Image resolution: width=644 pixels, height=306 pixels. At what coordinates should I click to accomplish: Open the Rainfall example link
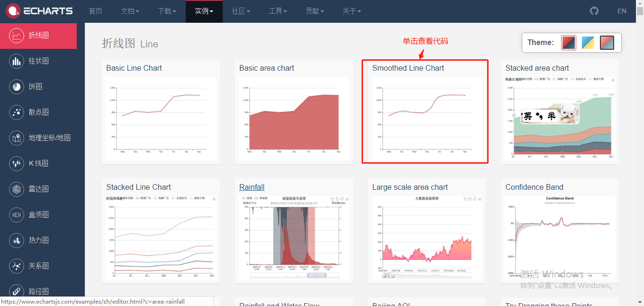click(x=252, y=187)
